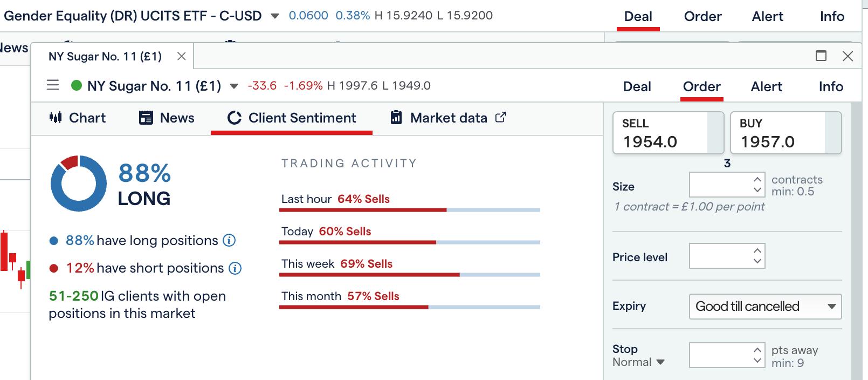
Task: Open Alert tab in background ETF window
Action: tap(768, 16)
